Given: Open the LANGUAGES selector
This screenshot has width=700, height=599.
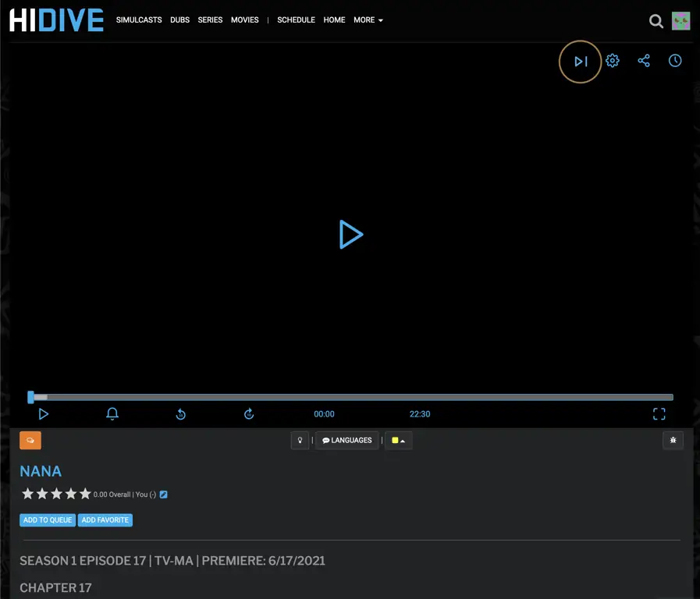Looking at the screenshot, I should 346,440.
